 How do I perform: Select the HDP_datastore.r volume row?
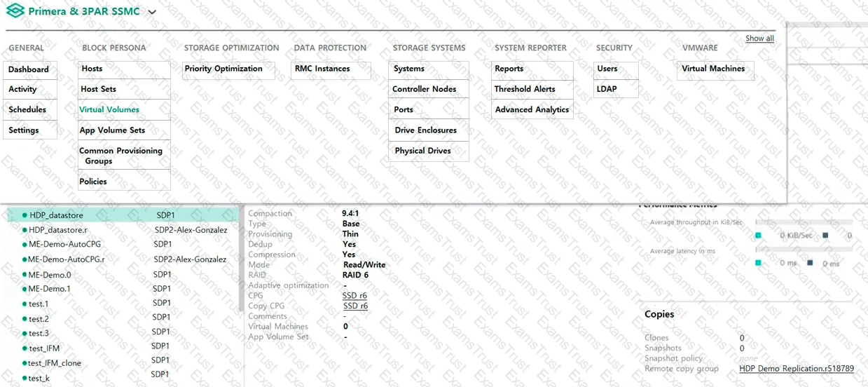tap(58, 230)
